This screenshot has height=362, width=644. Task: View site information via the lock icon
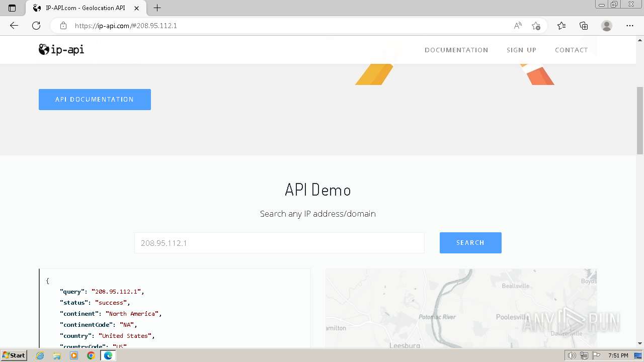pos(63,26)
